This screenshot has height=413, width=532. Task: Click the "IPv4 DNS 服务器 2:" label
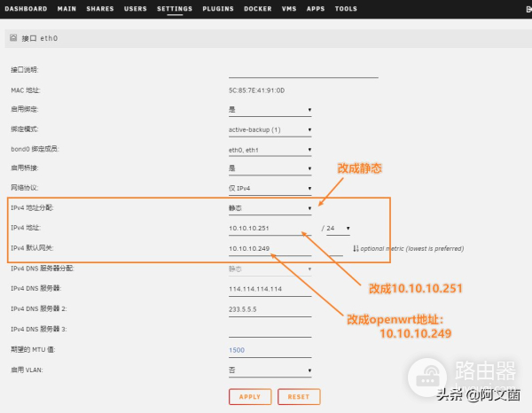tap(39, 308)
